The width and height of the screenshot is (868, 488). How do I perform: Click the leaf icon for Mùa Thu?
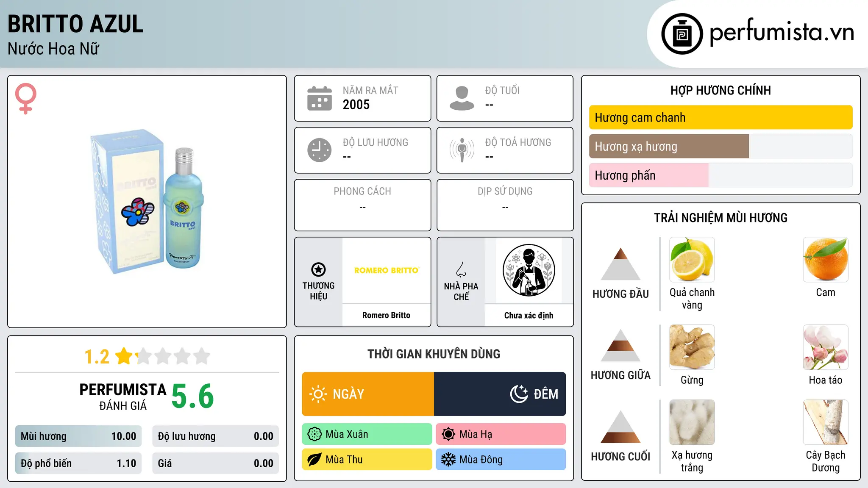tap(314, 460)
